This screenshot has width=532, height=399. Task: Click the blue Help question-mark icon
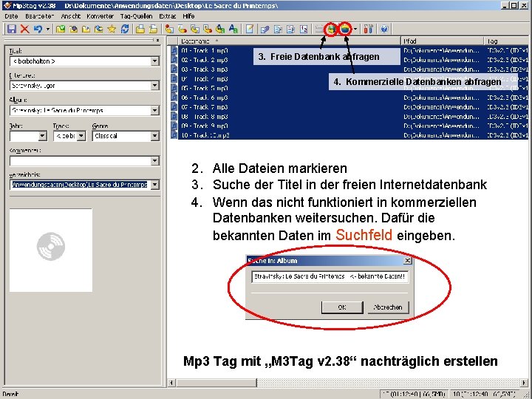384,29
